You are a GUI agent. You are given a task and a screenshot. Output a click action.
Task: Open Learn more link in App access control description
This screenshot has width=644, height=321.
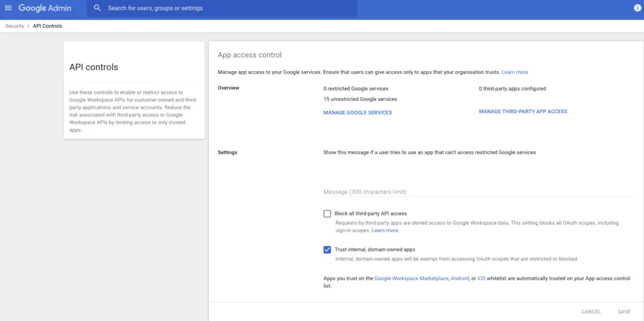pos(514,72)
